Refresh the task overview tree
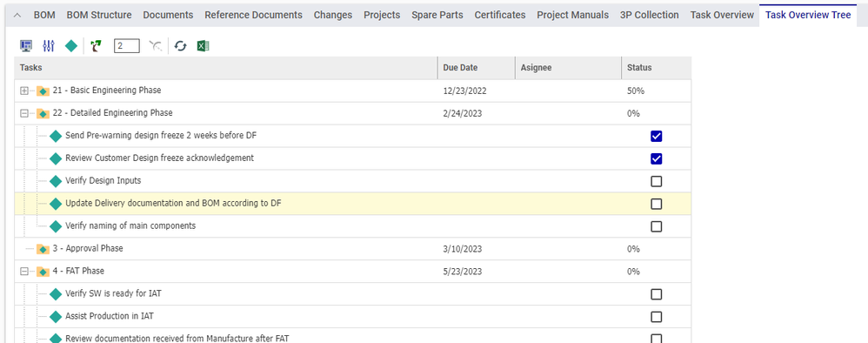Viewport: 868px width, 343px height. pos(180,46)
